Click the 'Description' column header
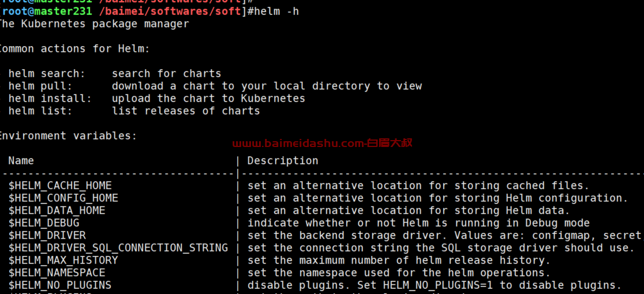 pyautogui.click(x=283, y=161)
